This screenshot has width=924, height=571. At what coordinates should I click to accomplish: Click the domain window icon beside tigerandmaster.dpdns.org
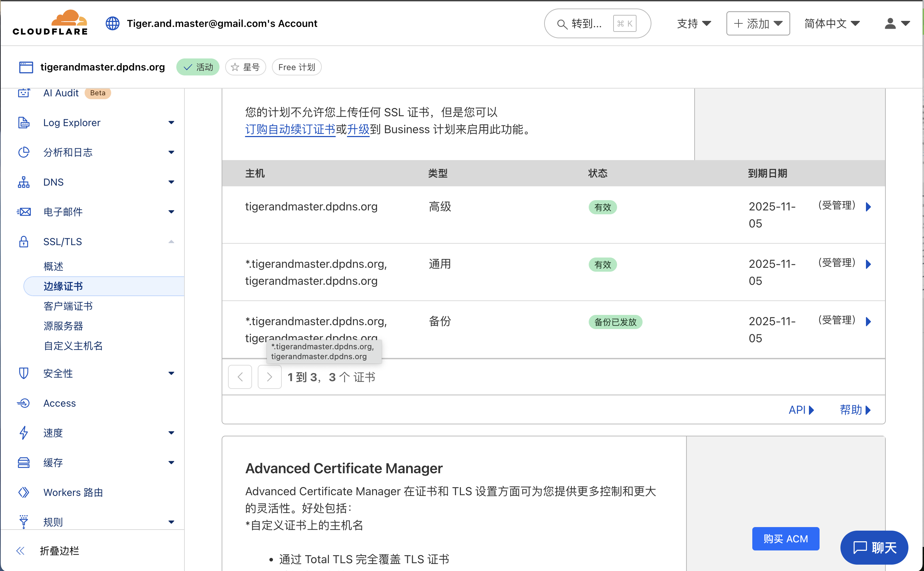26,67
